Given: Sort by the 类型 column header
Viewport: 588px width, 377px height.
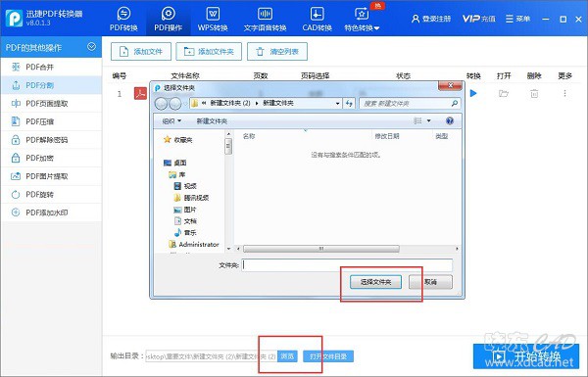Looking at the screenshot, I should coord(441,136).
